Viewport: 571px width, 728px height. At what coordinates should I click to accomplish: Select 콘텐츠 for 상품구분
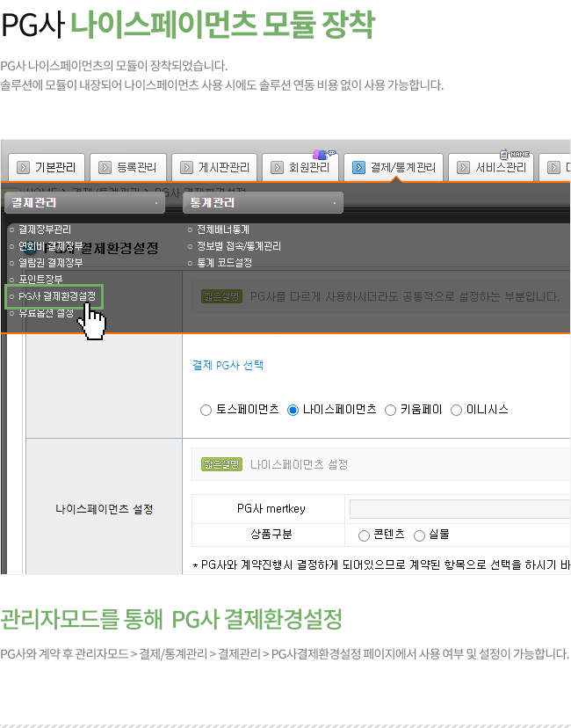[x=364, y=535]
